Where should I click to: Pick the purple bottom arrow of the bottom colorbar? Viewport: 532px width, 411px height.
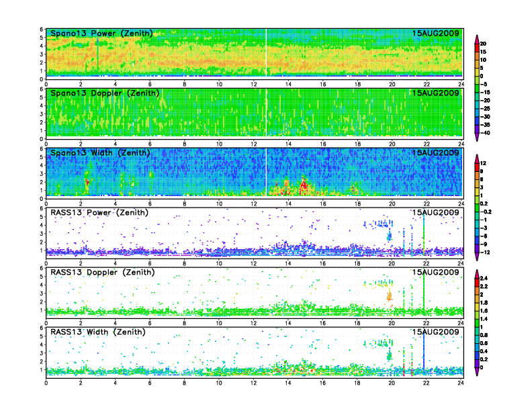coord(477,372)
